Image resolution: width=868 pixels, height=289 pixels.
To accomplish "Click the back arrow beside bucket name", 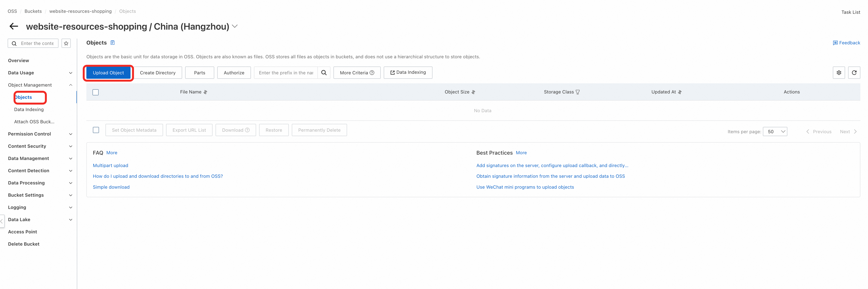I will (x=14, y=26).
